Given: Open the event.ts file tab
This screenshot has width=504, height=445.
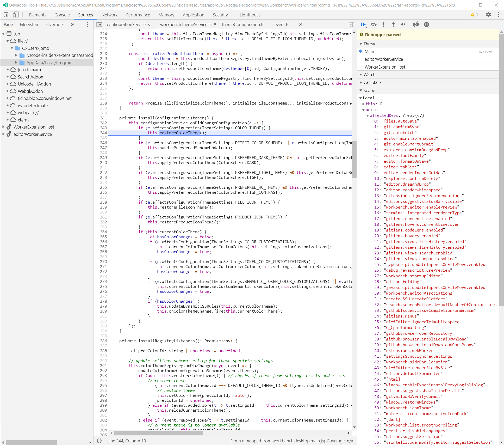Looking at the screenshot, I should coord(282,24).
